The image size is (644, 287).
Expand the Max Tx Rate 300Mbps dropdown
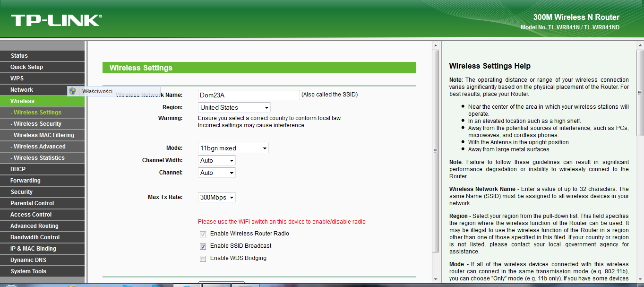point(216,197)
